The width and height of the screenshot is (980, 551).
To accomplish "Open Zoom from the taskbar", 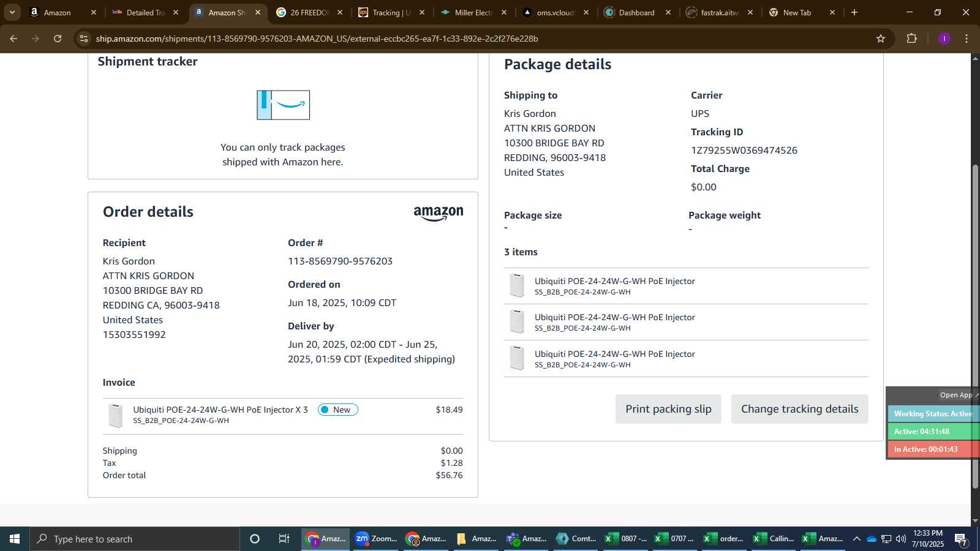I will (375, 539).
